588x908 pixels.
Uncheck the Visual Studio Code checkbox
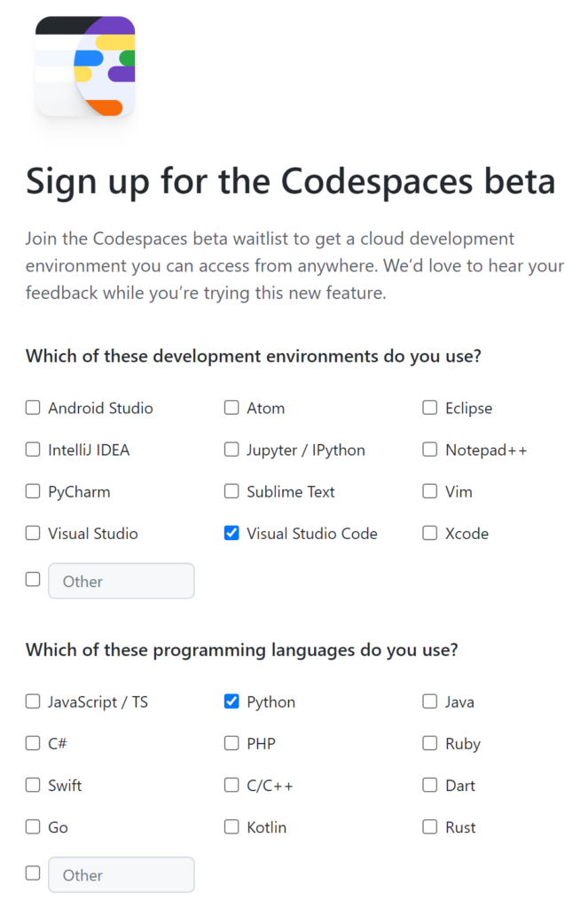pyautogui.click(x=231, y=533)
